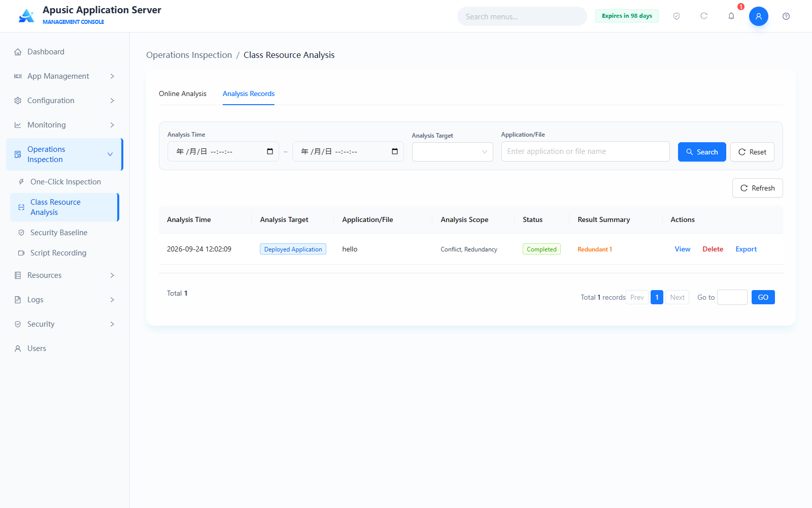Click the Next page button
812x508 pixels.
pos(678,297)
